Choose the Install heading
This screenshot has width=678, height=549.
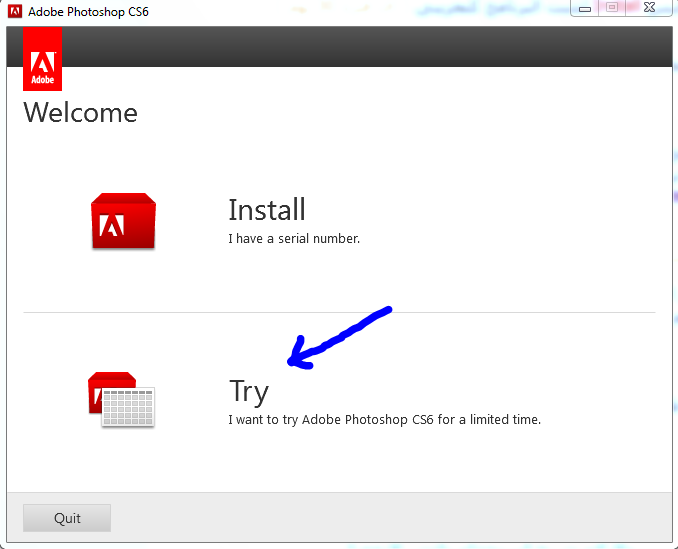coord(267,210)
